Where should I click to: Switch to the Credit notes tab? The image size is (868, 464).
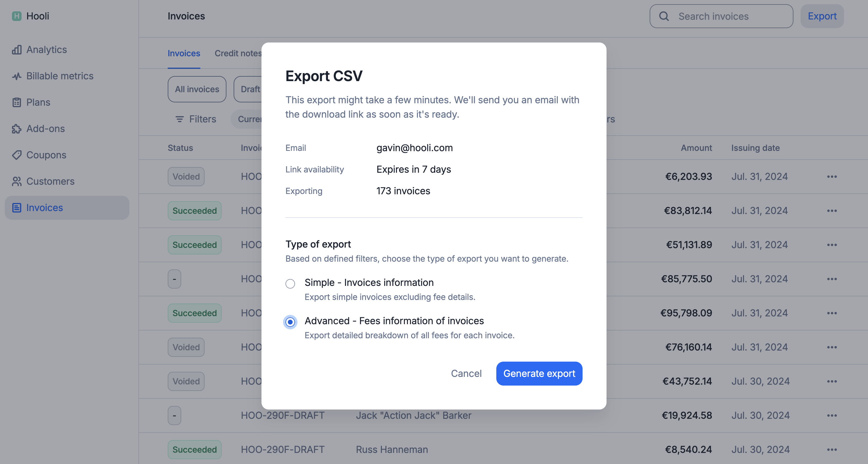(x=238, y=53)
